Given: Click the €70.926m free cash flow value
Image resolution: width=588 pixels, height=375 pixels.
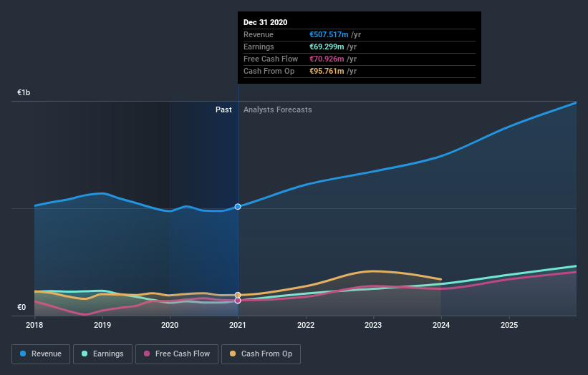Looking at the screenshot, I should pyautogui.click(x=327, y=59).
